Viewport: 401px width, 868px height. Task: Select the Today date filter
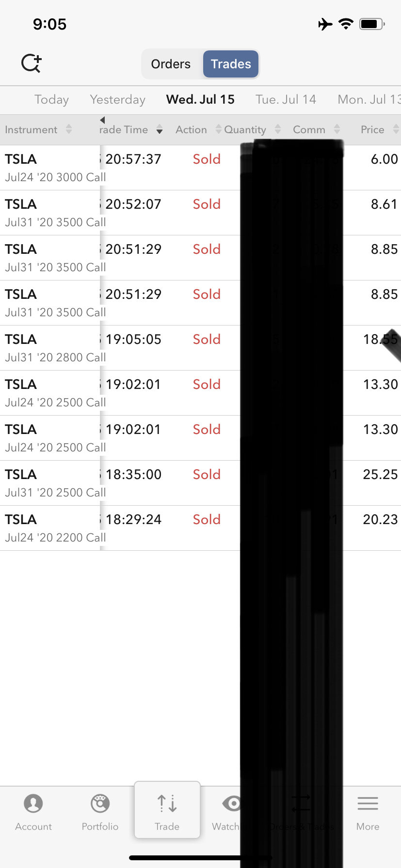(x=51, y=99)
